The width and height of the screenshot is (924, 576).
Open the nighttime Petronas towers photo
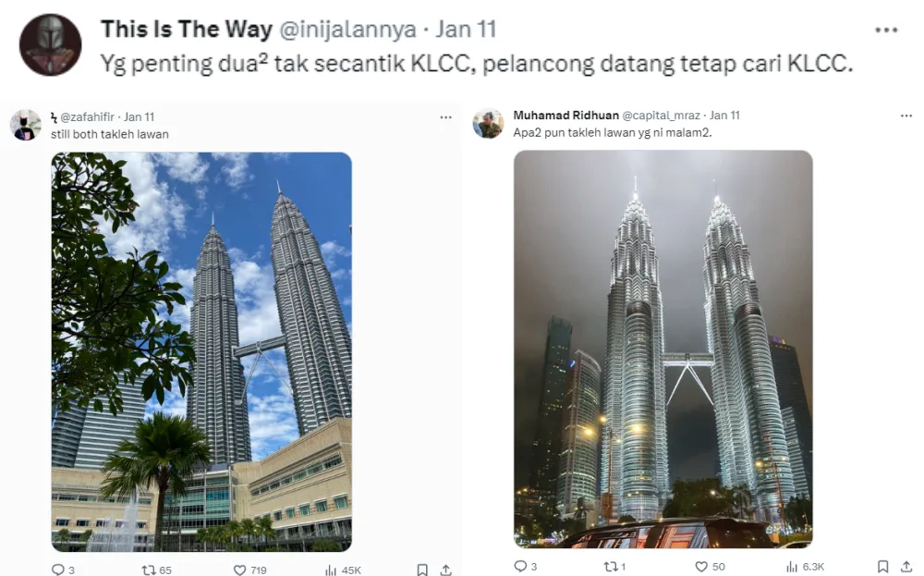663,349
